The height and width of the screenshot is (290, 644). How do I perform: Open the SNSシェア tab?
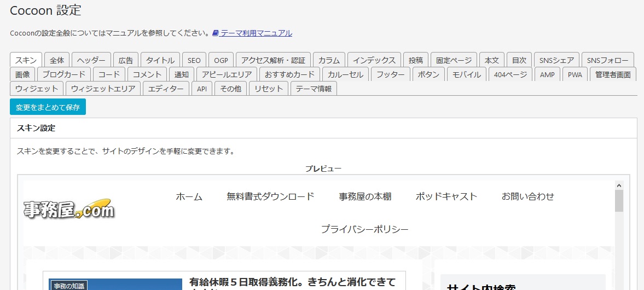tap(556, 60)
